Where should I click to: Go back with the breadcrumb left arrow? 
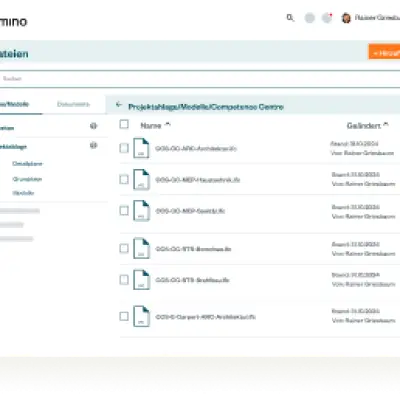pos(119,105)
